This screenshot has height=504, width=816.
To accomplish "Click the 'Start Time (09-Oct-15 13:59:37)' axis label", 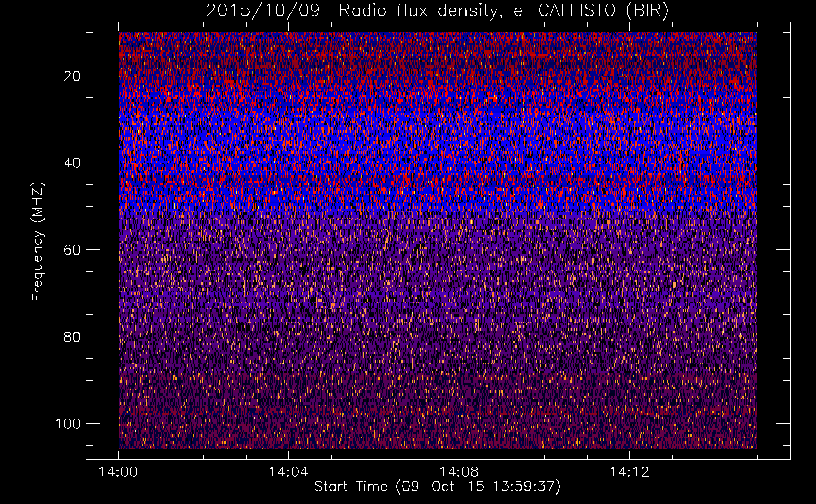I will click(x=437, y=487).
